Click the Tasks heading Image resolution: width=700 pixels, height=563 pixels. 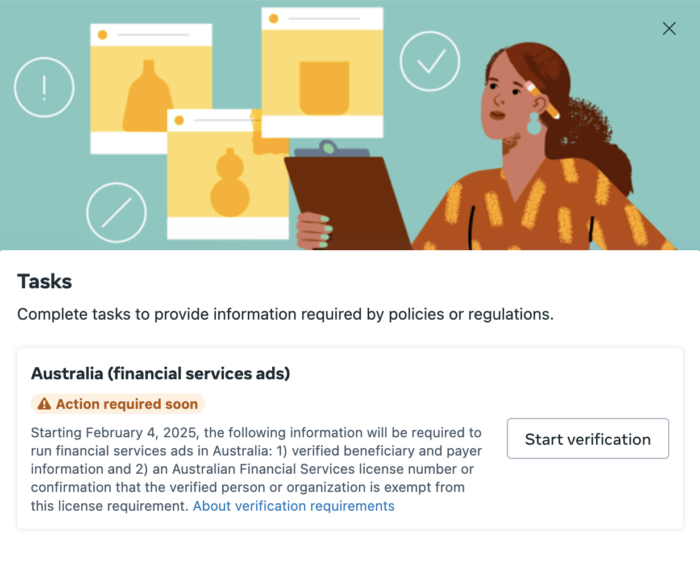click(x=45, y=282)
